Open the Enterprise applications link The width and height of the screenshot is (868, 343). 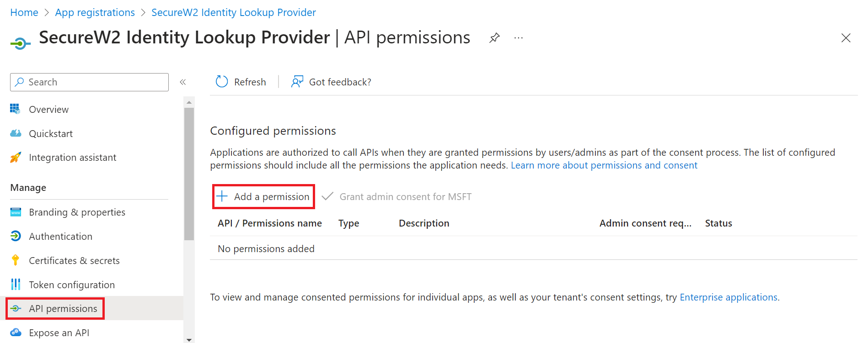[x=728, y=297]
